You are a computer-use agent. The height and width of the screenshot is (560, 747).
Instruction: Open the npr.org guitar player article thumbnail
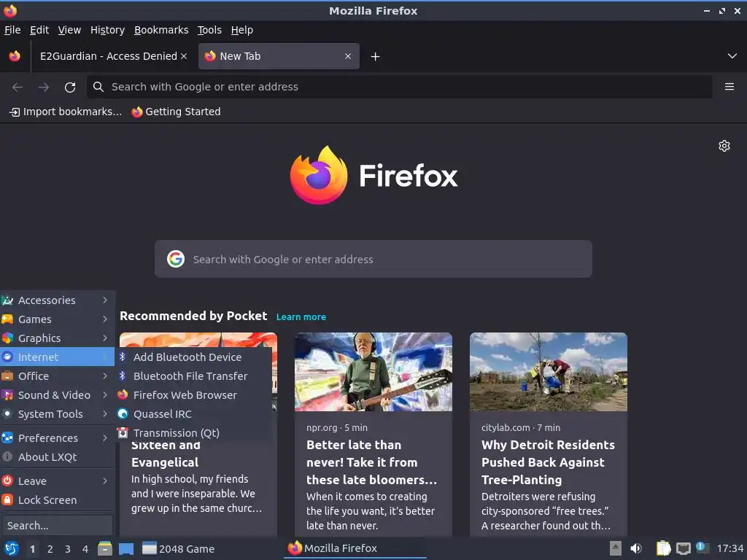click(373, 372)
